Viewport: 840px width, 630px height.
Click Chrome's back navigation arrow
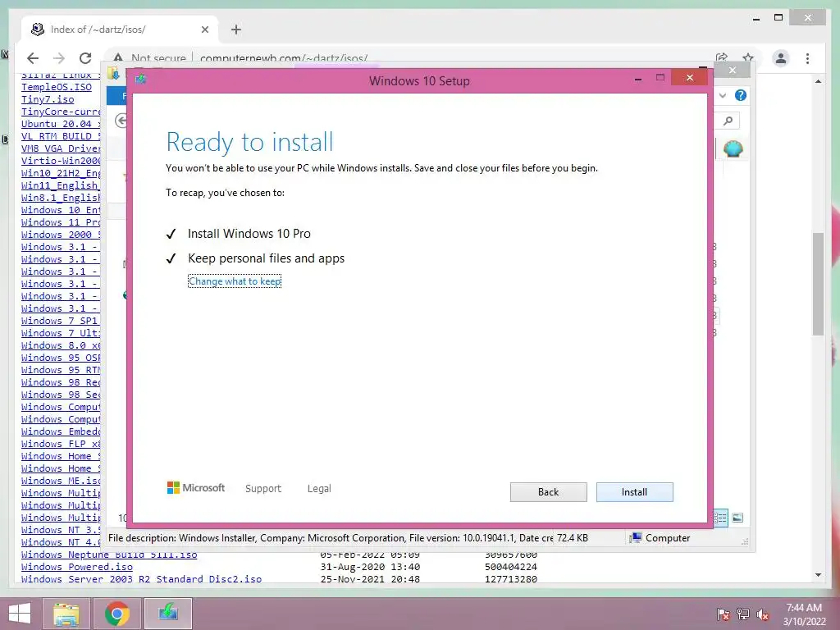click(33, 58)
